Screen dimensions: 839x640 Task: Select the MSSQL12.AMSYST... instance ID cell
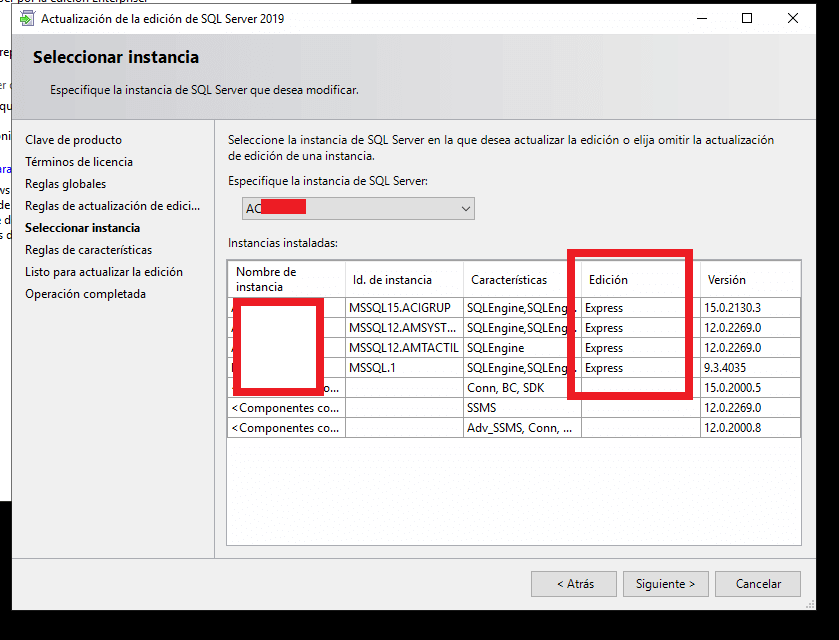(x=405, y=327)
